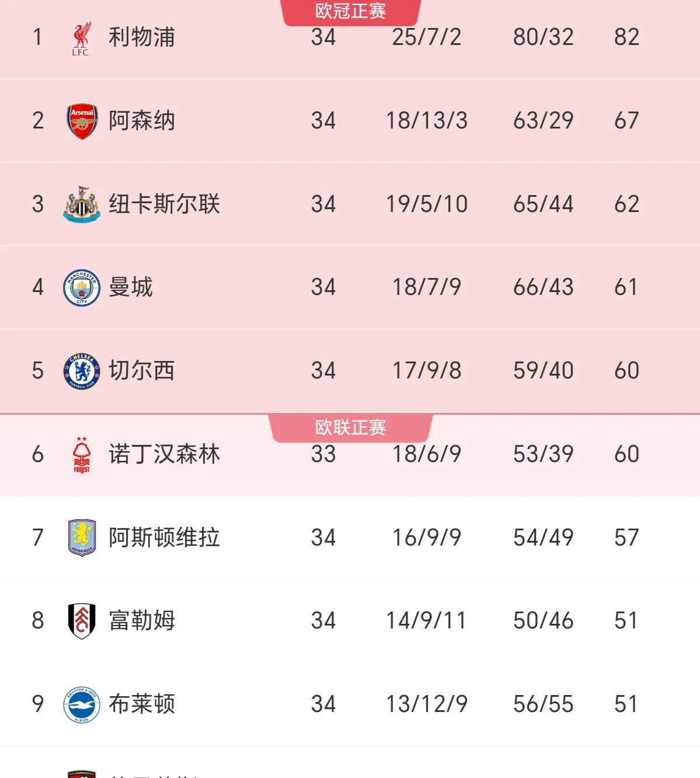Tap the Chelsea club crest
Screen dimensions: 700x778
tap(82, 371)
